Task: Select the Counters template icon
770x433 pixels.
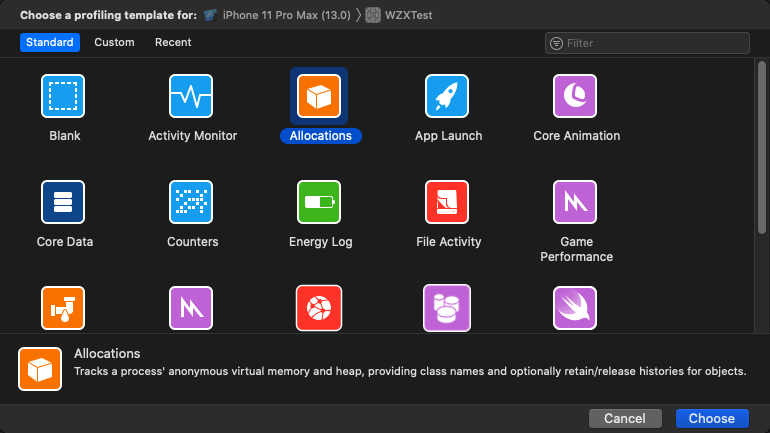Action: click(191, 202)
